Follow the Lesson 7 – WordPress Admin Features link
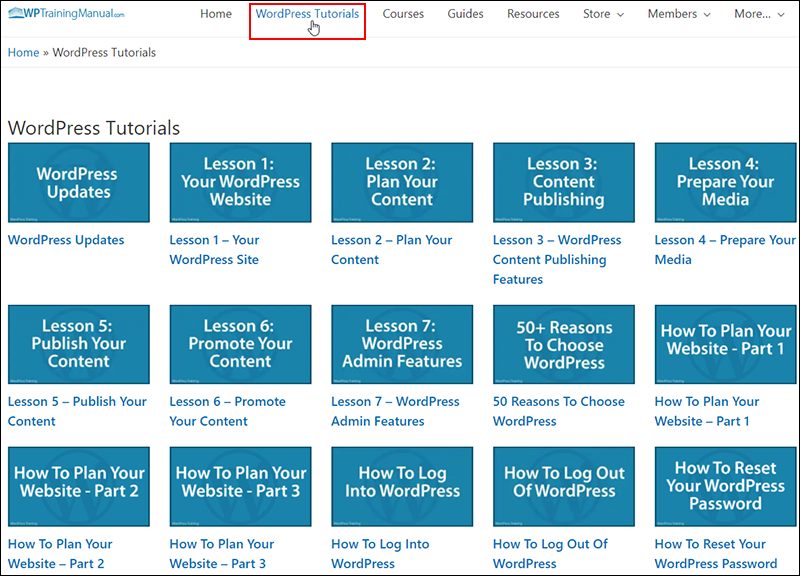 395,411
